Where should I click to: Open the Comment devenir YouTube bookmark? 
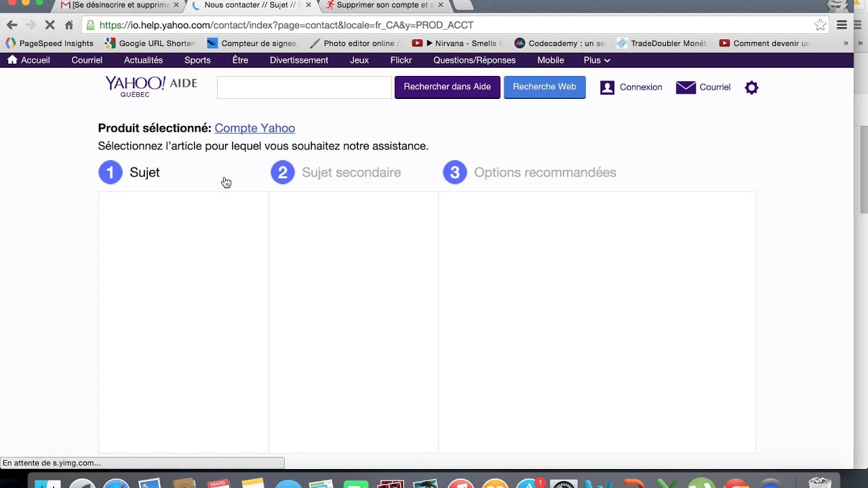764,43
